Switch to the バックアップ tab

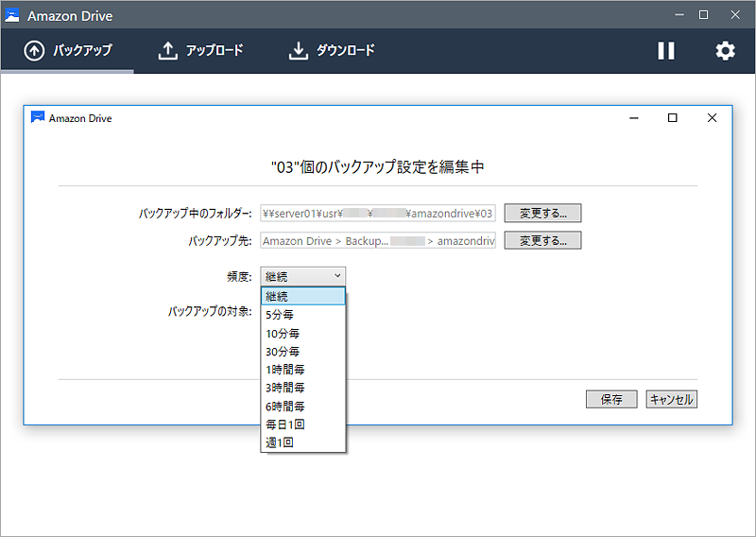68,50
